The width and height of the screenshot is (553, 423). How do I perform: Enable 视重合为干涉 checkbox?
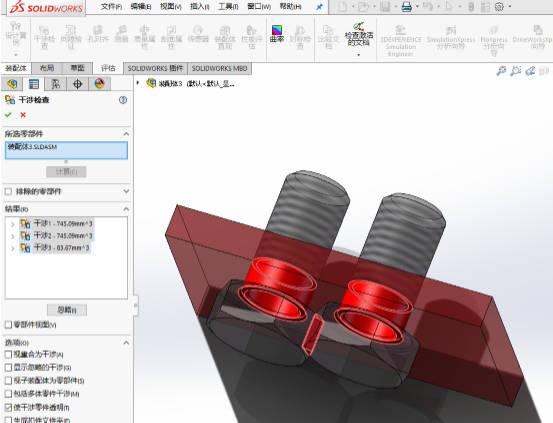click(x=8, y=354)
